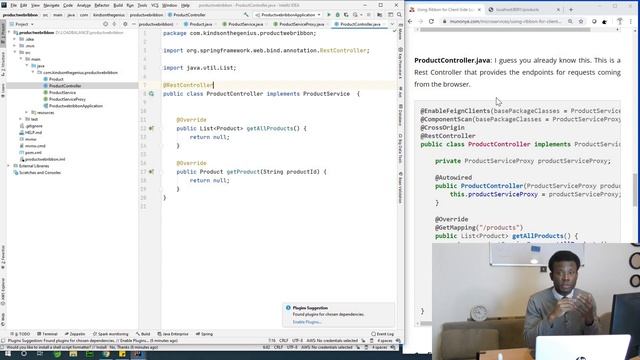Open the Structure side panel tab
Screen dimensions: 640x360
click(x=3, y=64)
